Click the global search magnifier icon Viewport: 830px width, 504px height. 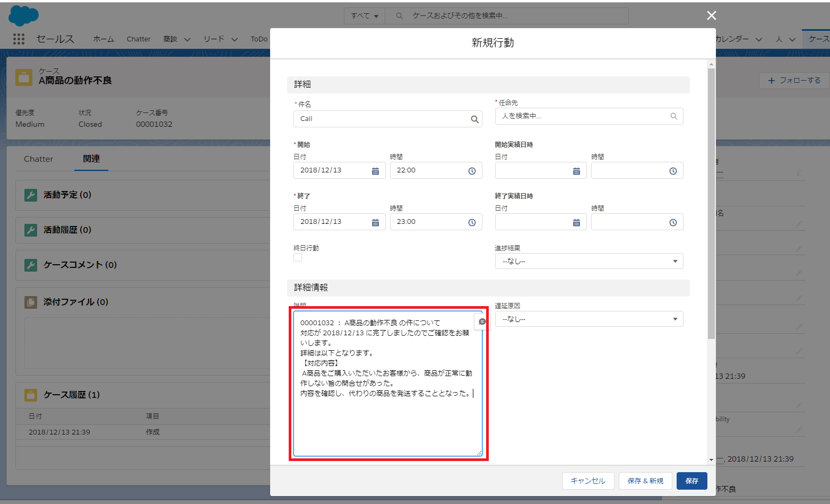(x=400, y=16)
